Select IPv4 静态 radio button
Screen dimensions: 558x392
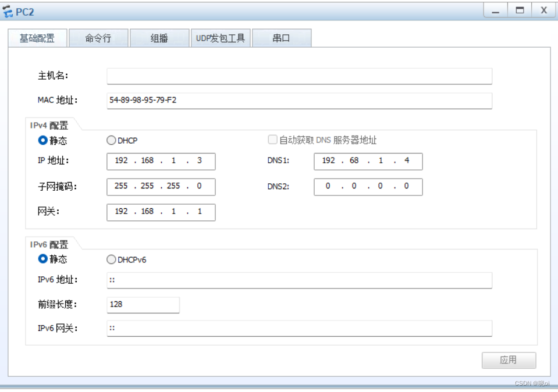(42, 140)
